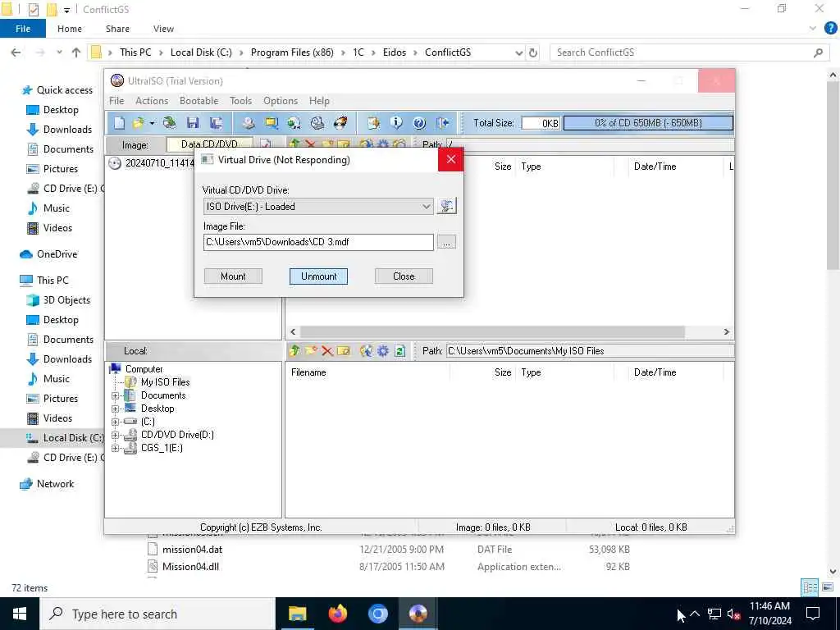Click the Refresh icon in Explorer address bar
840x630 pixels.
[x=533, y=52]
